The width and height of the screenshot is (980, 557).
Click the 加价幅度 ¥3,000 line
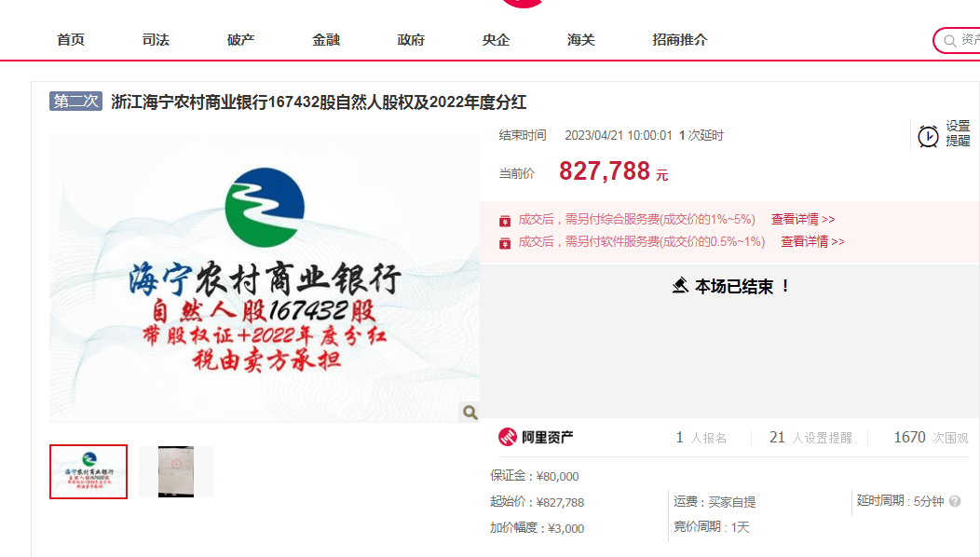(537, 528)
